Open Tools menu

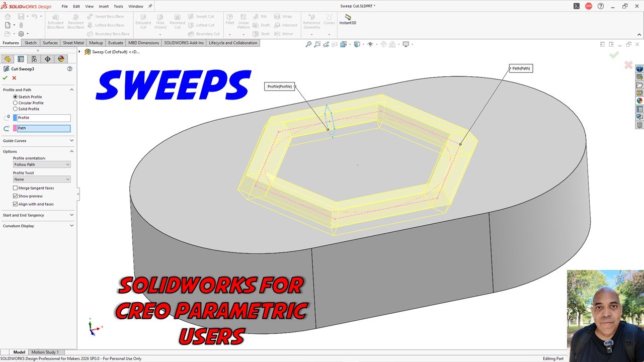118,7
